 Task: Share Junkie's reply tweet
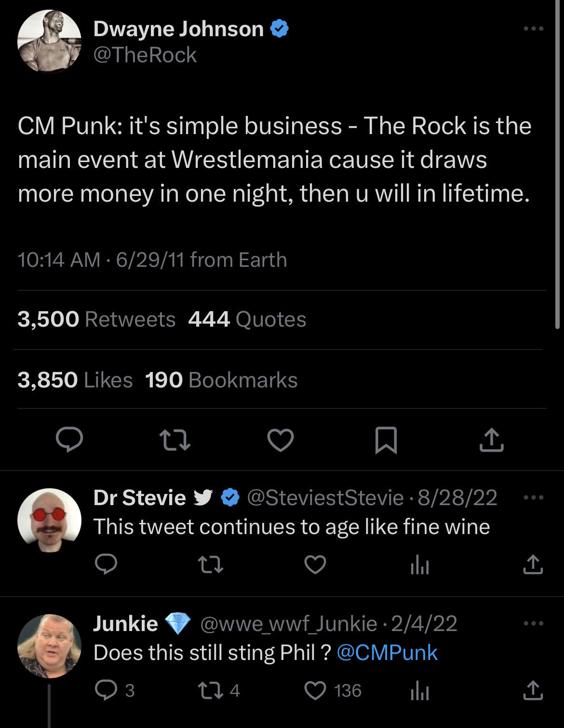click(x=533, y=690)
